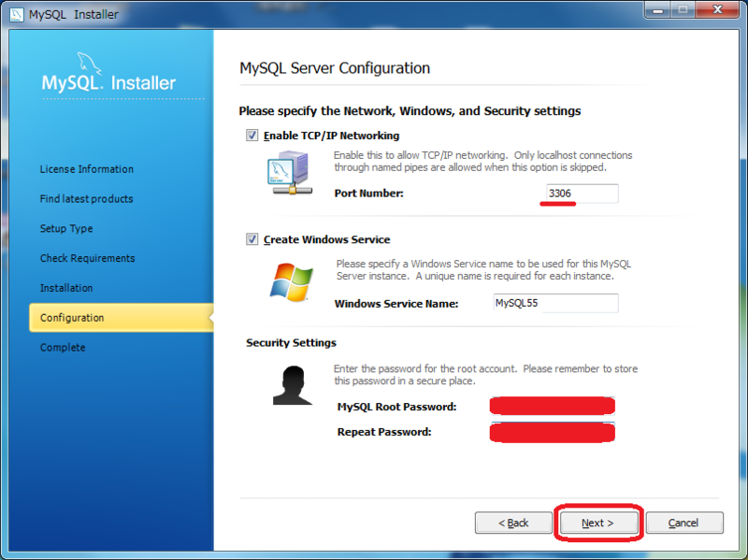Select License Information step in sidebar

pos(87,169)
